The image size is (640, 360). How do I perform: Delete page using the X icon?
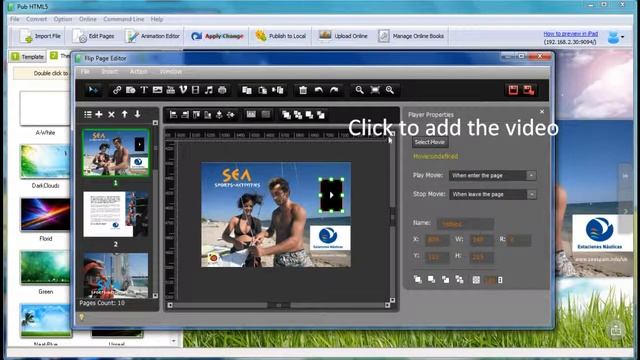[111, 115]
